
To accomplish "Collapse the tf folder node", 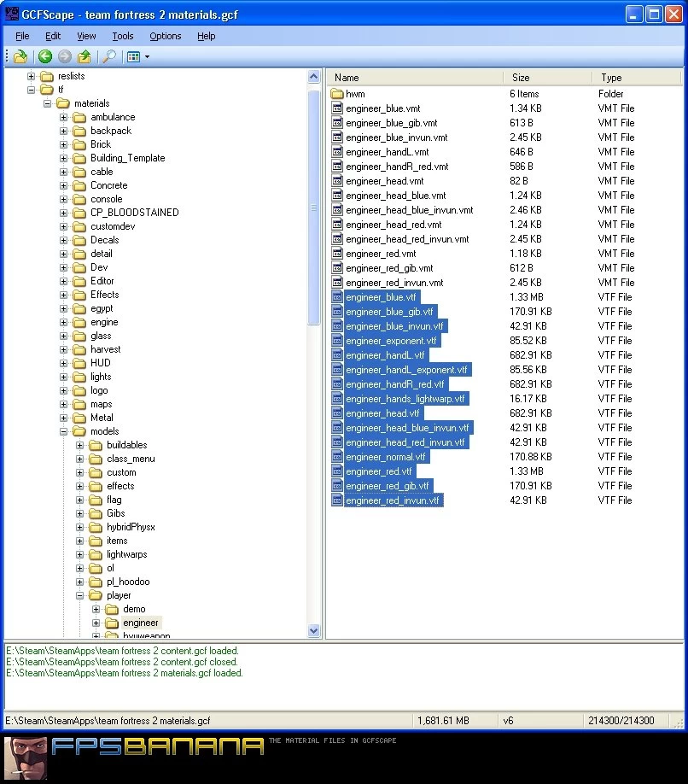I will [31, 90].
